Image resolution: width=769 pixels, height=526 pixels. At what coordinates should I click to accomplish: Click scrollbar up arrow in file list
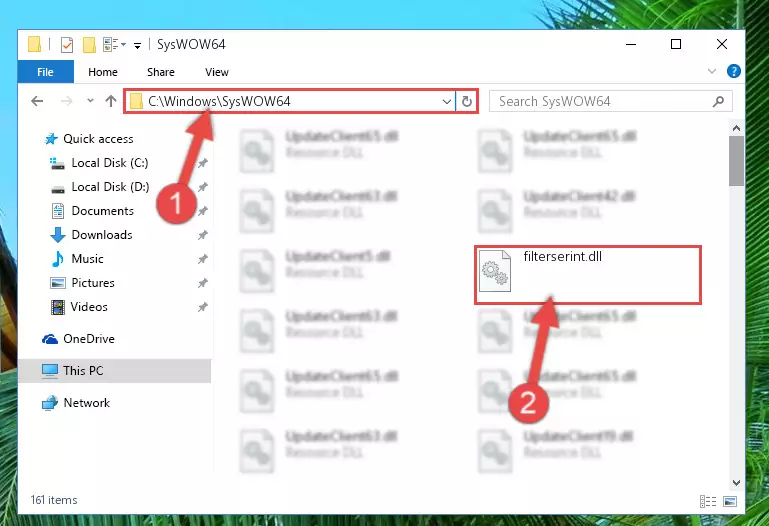(x=736, y=128)
